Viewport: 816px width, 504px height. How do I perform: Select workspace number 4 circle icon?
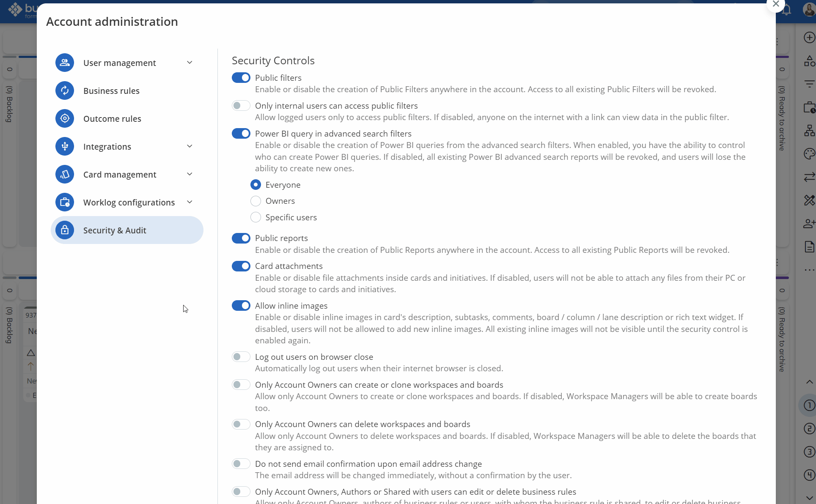tap(809, 475)
